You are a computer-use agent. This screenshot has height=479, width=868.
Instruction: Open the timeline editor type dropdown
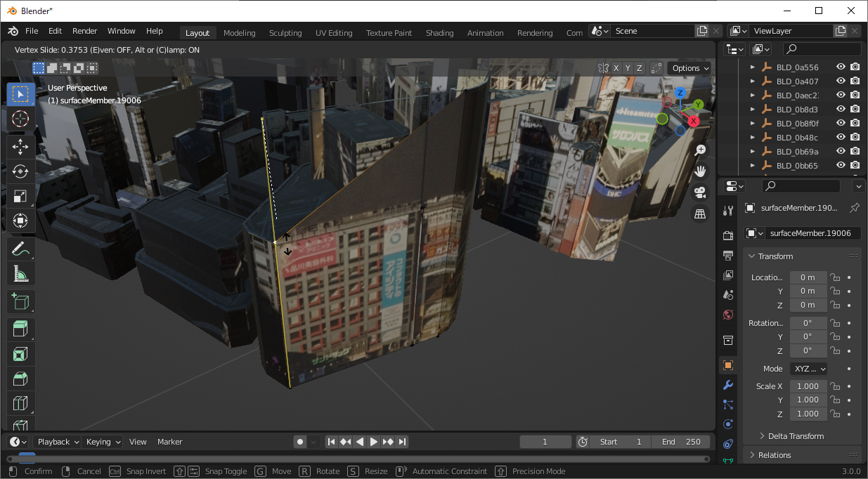18,442
